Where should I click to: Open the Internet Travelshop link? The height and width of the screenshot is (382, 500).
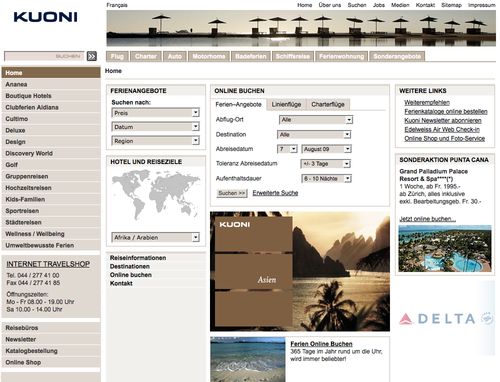tap(48, 264)
